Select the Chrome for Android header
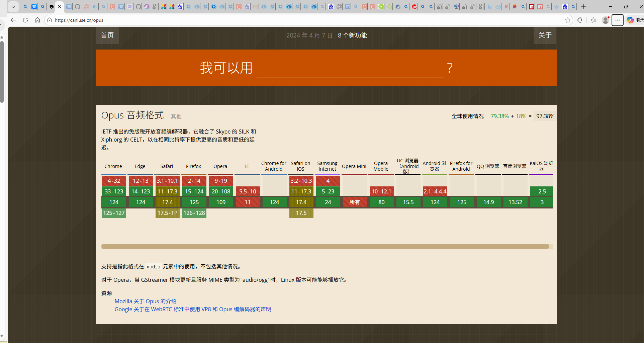 [x=274, y=166]
